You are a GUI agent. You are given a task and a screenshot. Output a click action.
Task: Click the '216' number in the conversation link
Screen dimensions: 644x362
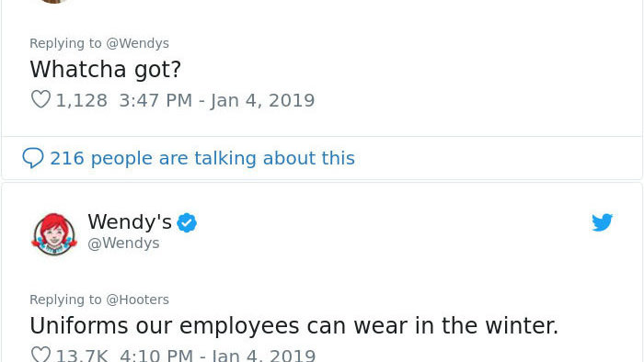[x=67, y=158]
